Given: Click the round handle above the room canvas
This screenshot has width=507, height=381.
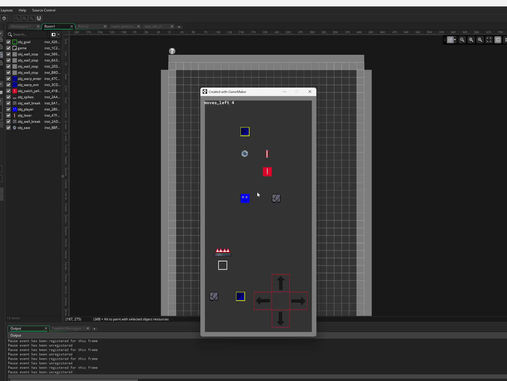Looking at the screenshot, I should coord(172,51).
